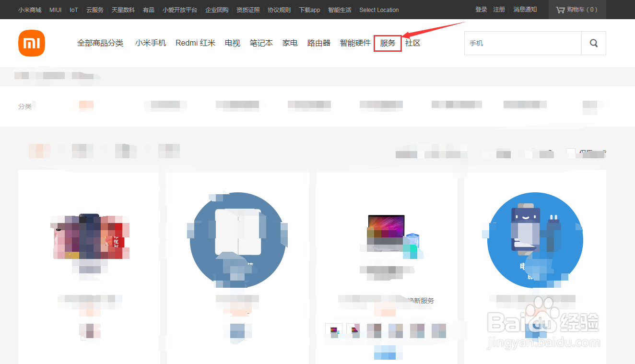Screen dimensions: 635x364
Task: Open the 下载app link
Action: click(309, 10)
